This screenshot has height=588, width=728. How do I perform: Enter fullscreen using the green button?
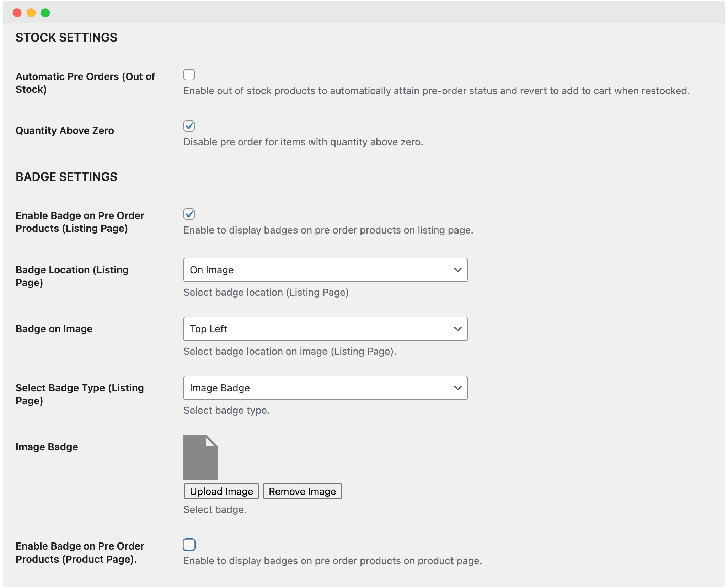click(45, 12)
